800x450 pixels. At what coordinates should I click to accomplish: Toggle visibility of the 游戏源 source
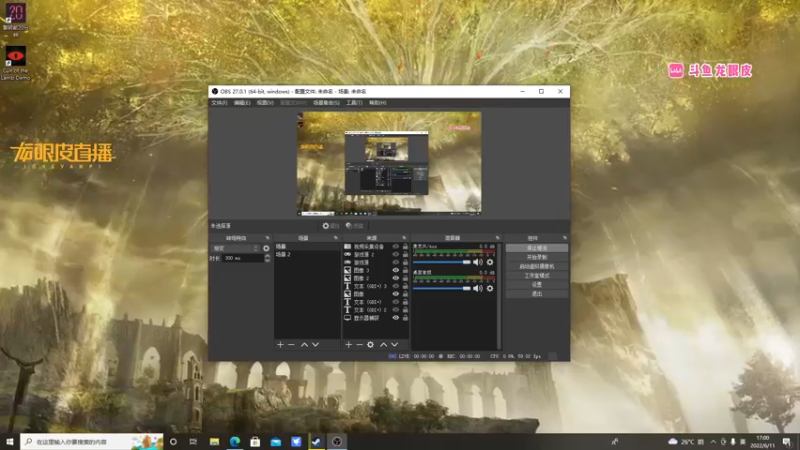(x=395, y=262)
